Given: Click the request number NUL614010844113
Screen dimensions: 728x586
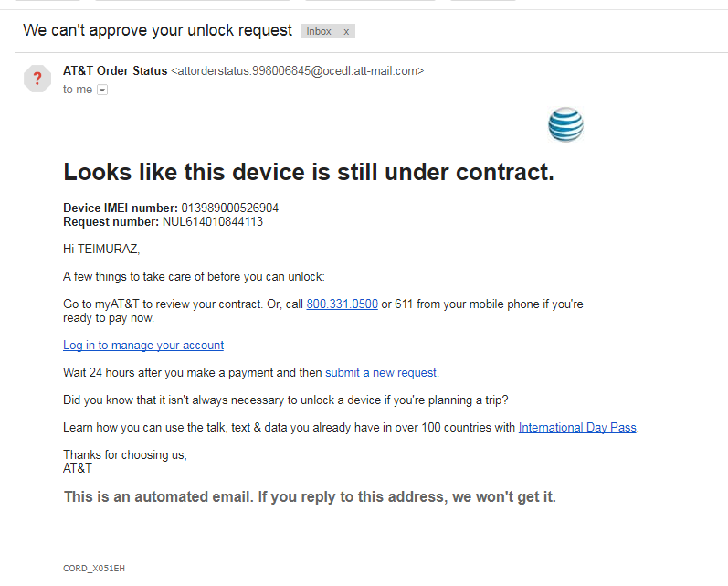Looking at the screenshot, I should [213, 221].
